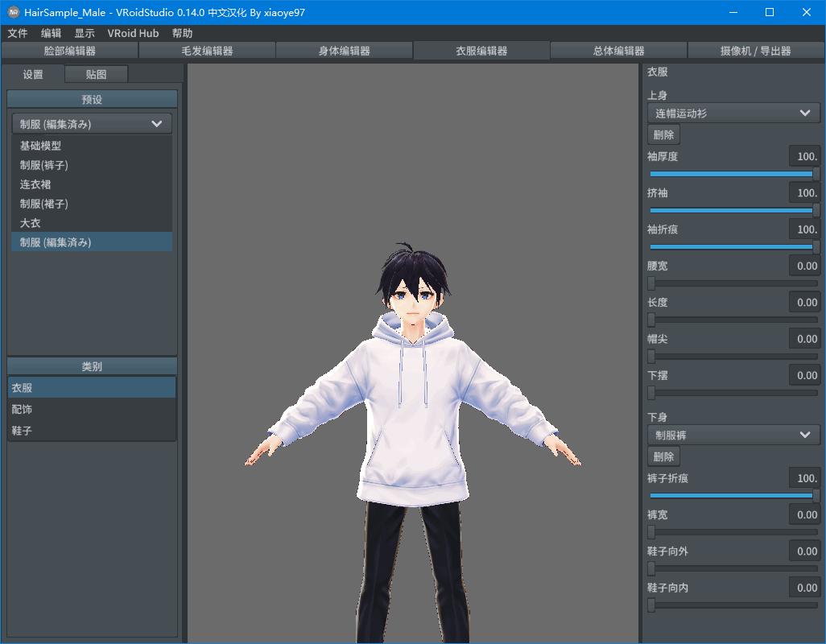Open the 文件 (File) menu
This screenshot has height=644, width=826.
coord(18,33)
